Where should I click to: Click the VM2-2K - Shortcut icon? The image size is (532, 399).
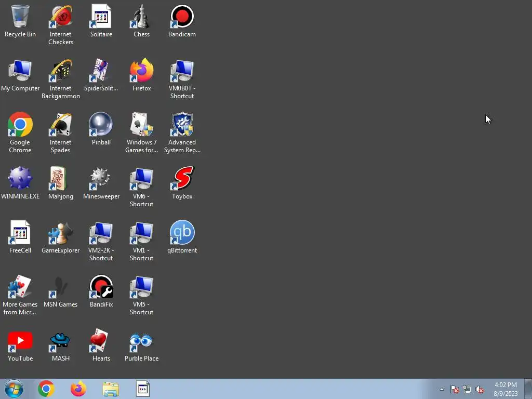click(101, 241)
